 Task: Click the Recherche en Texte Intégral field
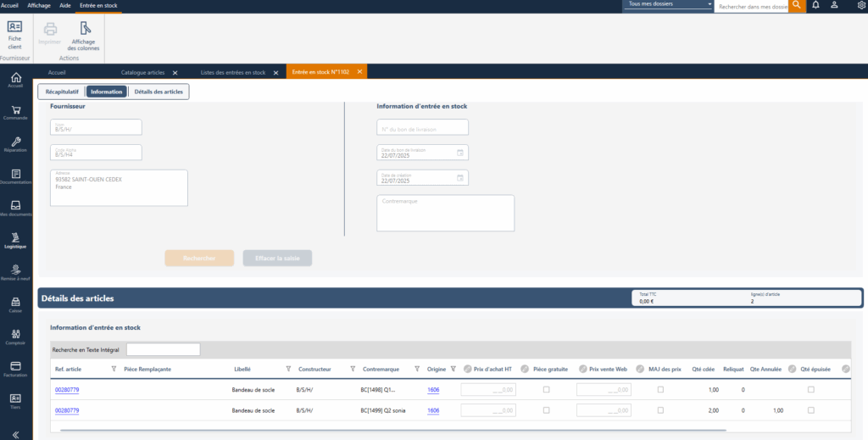tap(163, 349)
